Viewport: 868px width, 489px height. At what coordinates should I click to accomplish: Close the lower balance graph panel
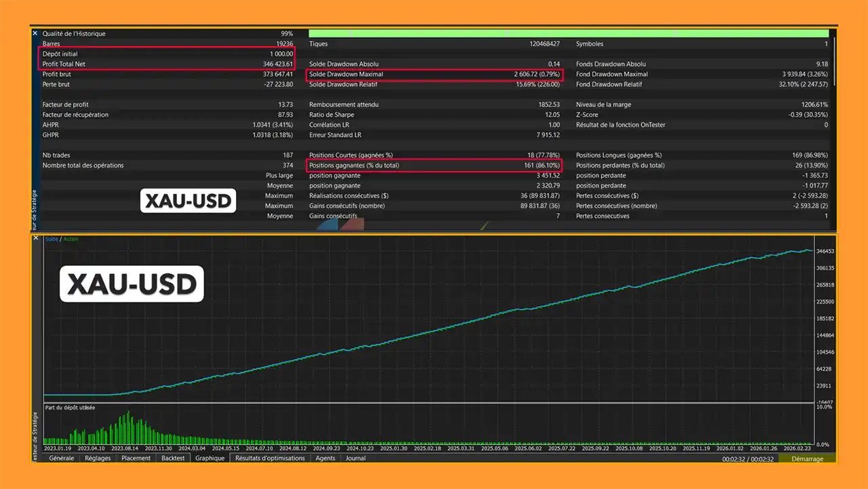pyautogui.click(x=35, y=239)
